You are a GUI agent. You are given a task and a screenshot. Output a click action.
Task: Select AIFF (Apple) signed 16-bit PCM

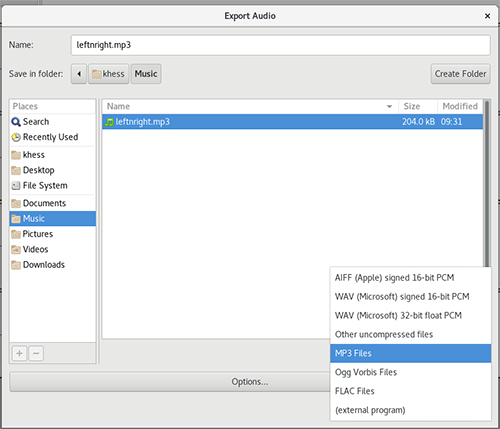(411, 278)
